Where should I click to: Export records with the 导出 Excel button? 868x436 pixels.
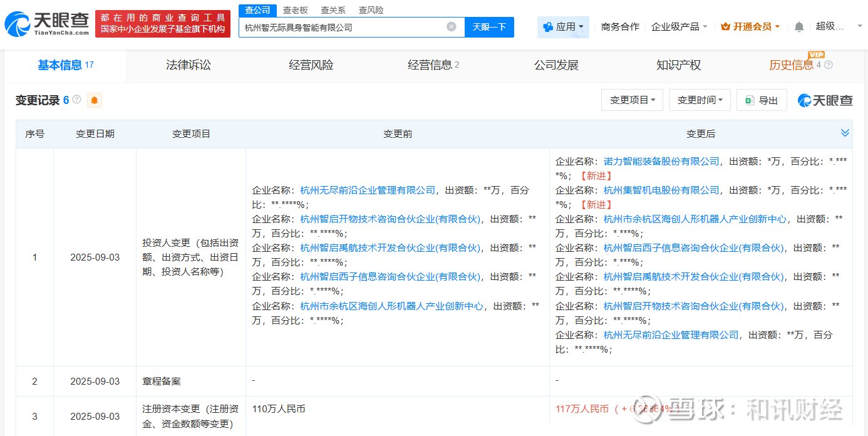[x=762, y=100]
